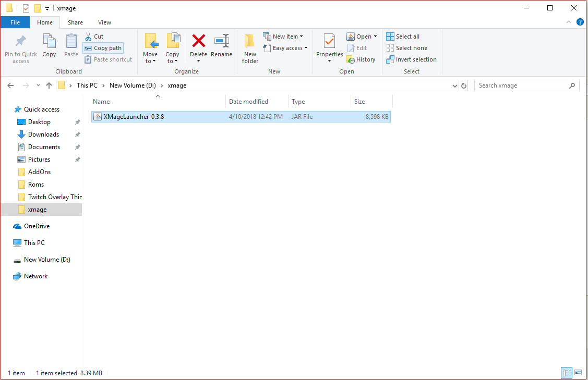Click Paste shortcut in ribbon

point(109,59)
